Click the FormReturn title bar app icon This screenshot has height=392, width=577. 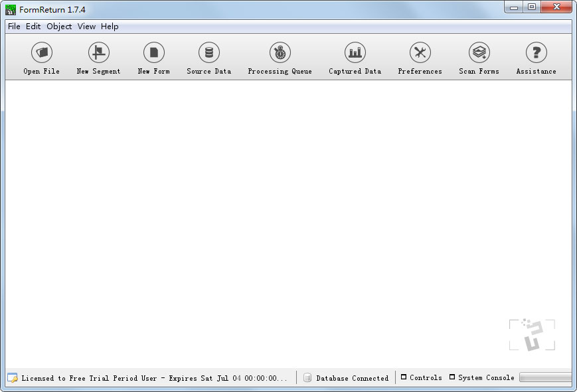(x=11, y=9)
